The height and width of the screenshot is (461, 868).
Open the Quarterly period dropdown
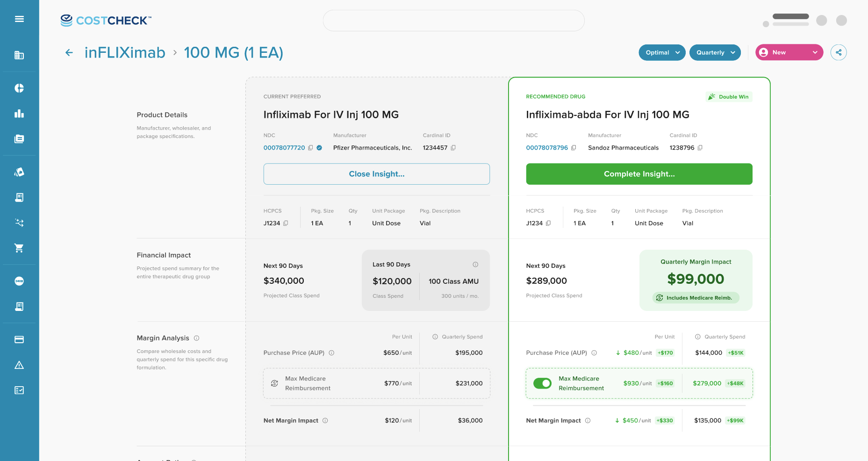click(715, 52)
